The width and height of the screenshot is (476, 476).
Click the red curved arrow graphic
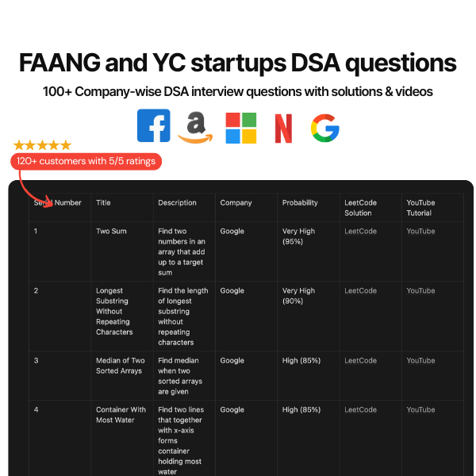click(x=35, y=190)
